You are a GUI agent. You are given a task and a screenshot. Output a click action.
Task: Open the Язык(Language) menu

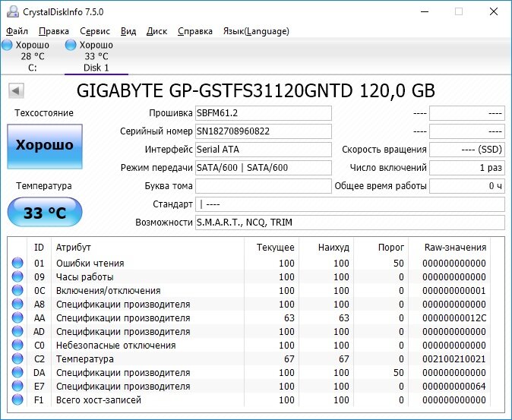point(256,31)
